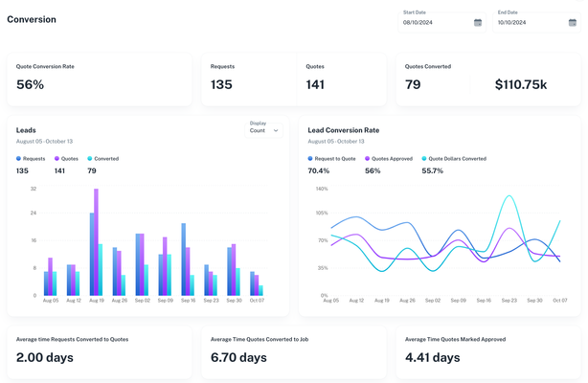Open the Start Date calendar icon
This screenshot has width=588, height=383.
[478, 22]
